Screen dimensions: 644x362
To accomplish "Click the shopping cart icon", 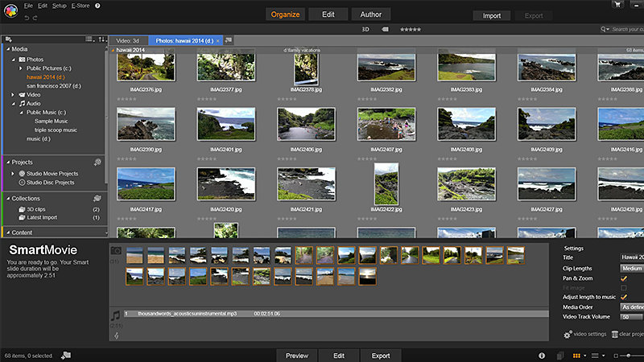I will pos(617,4).
